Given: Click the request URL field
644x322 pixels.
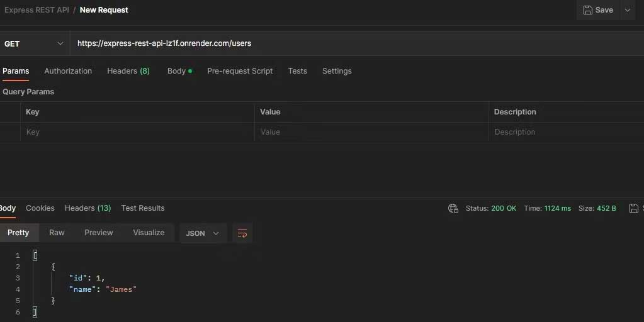Looking at the screenshot, I should tap(358, 43).
